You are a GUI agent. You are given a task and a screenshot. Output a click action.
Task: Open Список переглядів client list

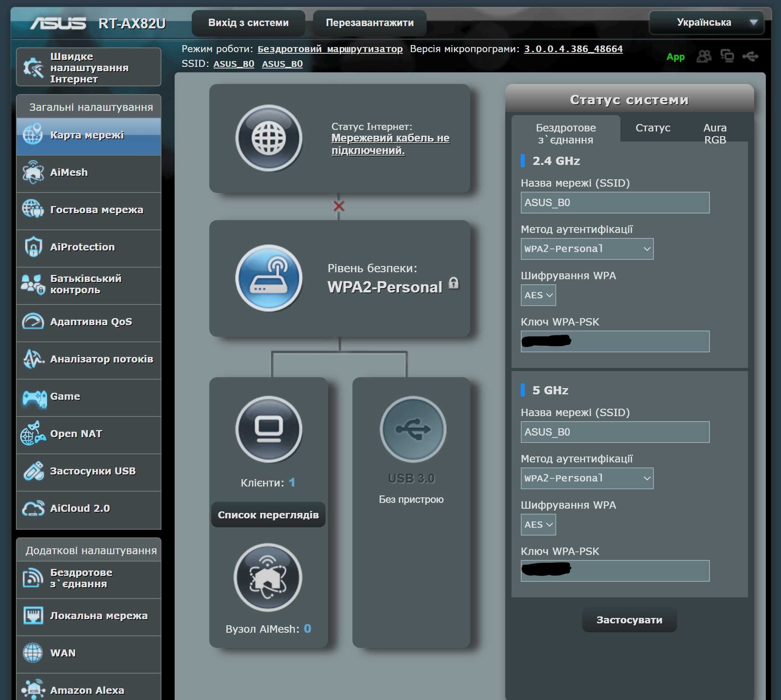coord(268,515)
